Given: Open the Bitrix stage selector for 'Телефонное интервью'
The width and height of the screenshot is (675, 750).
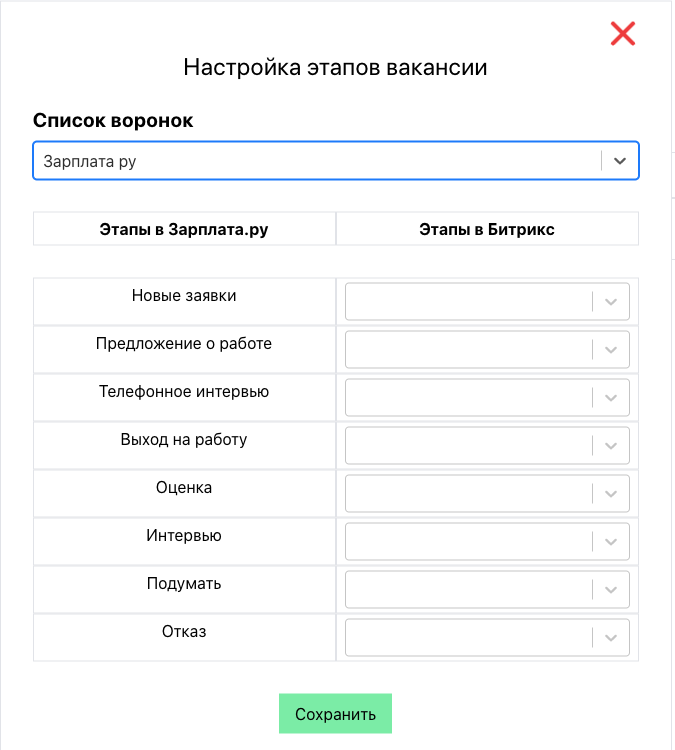Looking at the screenshot, I should pos(487,397).
